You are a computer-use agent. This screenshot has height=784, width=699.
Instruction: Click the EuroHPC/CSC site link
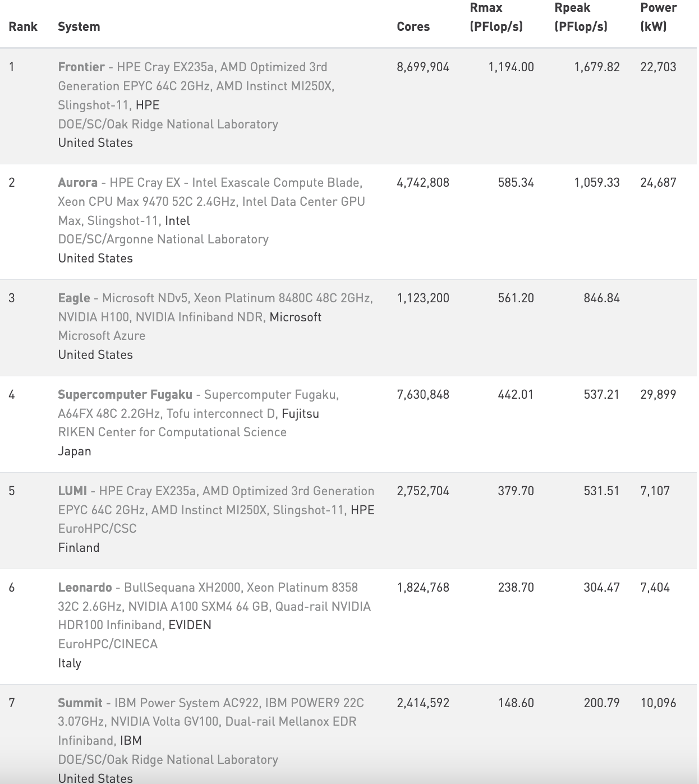(98, 528)
